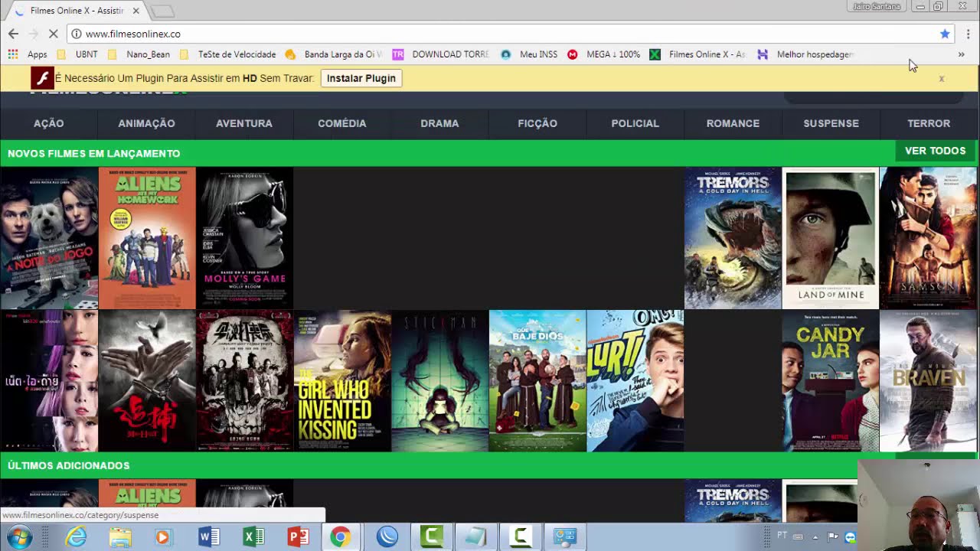Screen dimensions: 980x551
Task: Open the Nano_Bean bookmark folder
Action: click(x=139, y=54)
